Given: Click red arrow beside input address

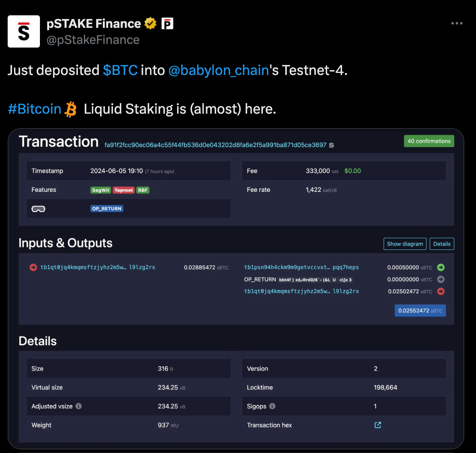Looking at the screenshot, I should pos(33,268).
